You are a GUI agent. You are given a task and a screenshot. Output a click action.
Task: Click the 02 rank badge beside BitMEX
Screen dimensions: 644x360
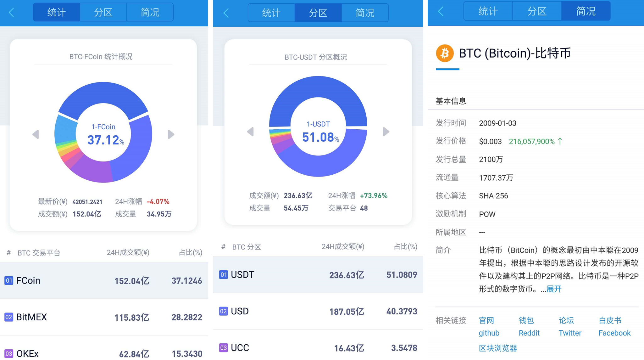pos(9,317)
